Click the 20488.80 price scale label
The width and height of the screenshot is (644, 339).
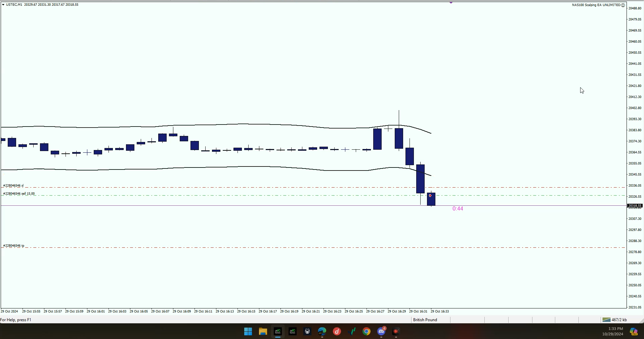[635, 8]
